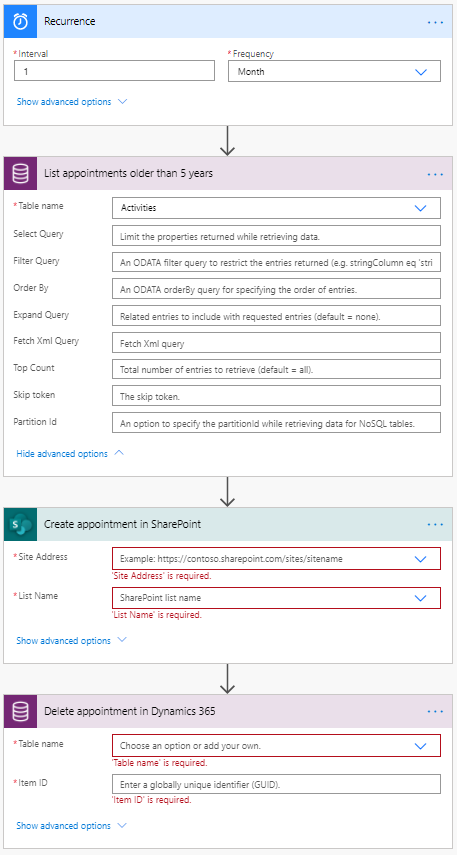This screenshot has width=457, height=855.
Task: Click the 'Site Address' is required error text
Action: (161, 576)
